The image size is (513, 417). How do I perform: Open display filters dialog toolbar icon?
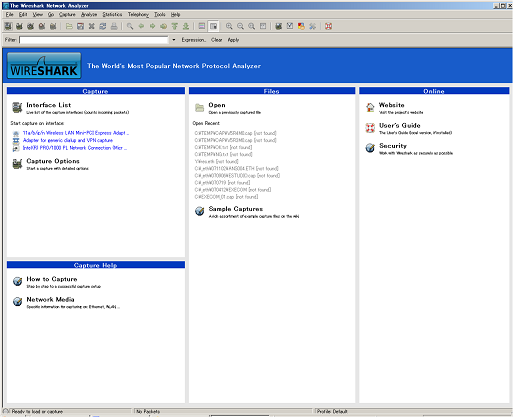point(290,26)
